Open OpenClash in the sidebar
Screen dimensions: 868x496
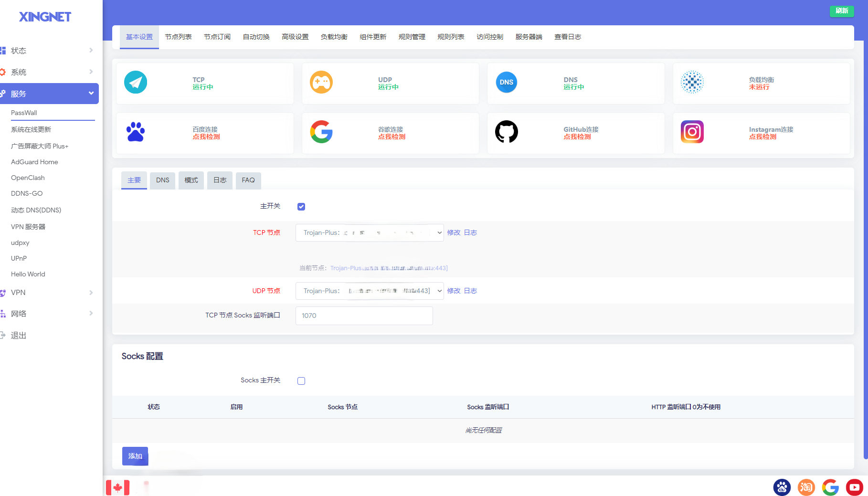[x=28, y=178]
